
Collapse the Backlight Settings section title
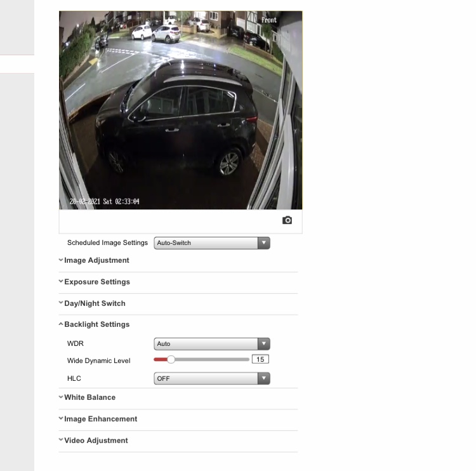point(96,324)
